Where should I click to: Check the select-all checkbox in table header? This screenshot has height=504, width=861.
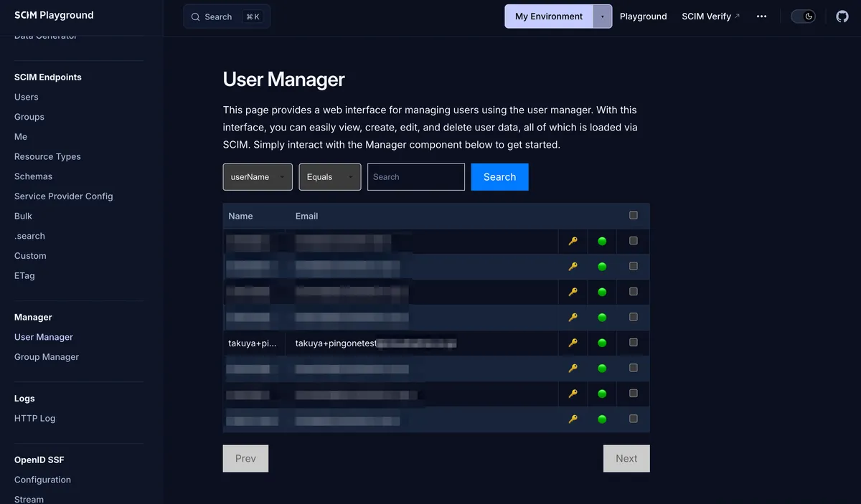coord(633,215)
